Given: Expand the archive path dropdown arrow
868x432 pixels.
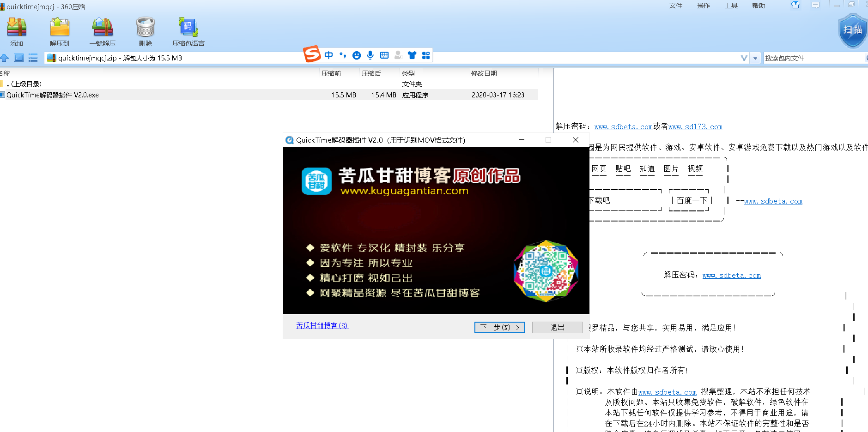Looking at the screenshot, I should coord(755,58).
